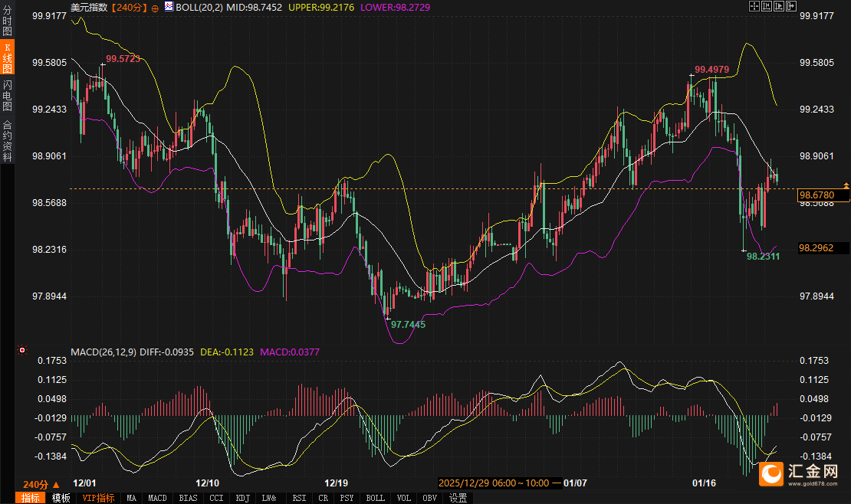The height and width of the screenshot is (504, 851).
Task: Open 合约资料 contract info in sidebar
Action: point(8,141)
